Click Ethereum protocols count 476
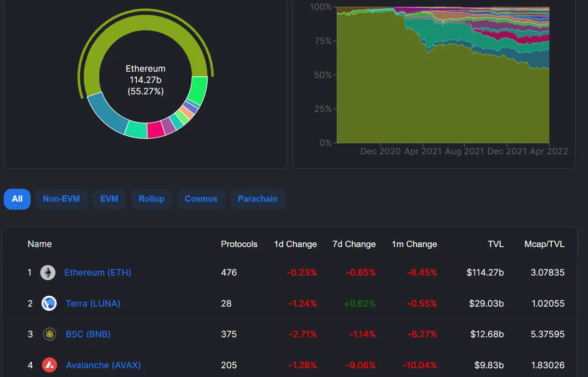 click(229, 272)
